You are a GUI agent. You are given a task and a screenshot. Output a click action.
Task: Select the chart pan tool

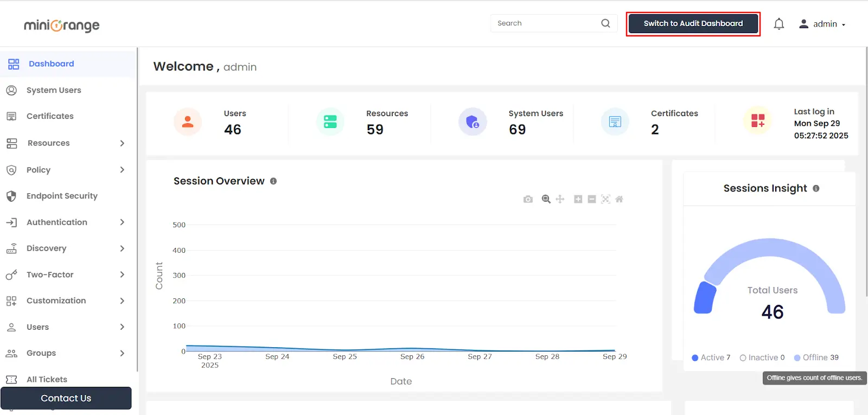[x=560, y=199]
